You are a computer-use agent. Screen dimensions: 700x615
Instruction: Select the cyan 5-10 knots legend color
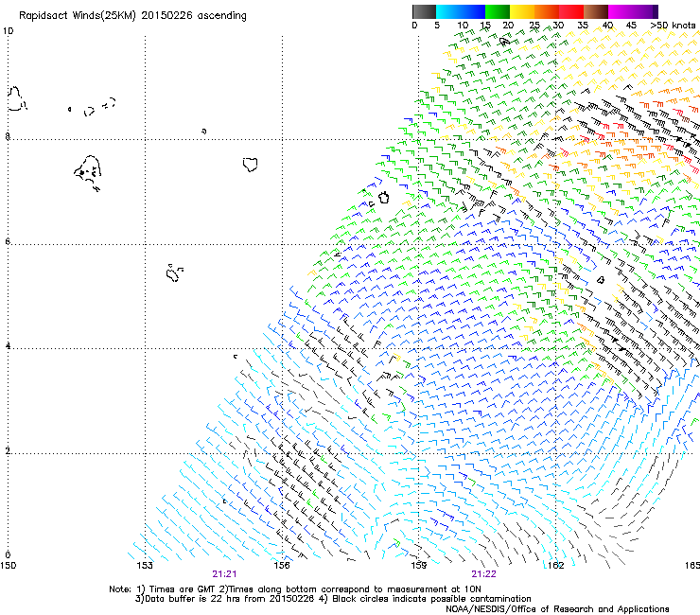(448, 11)
